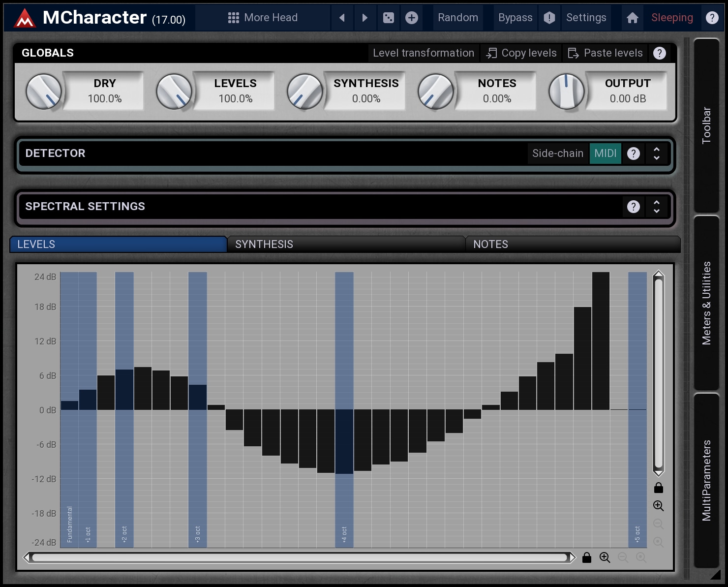Open the More Head preset selector
This screenshot has height=587, width=728.
[x=263, y=18]
